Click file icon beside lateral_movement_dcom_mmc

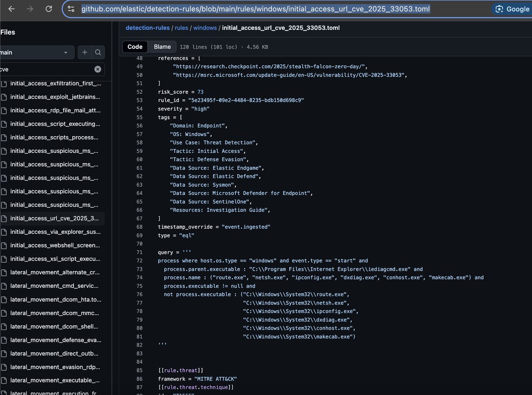point(4,313)
